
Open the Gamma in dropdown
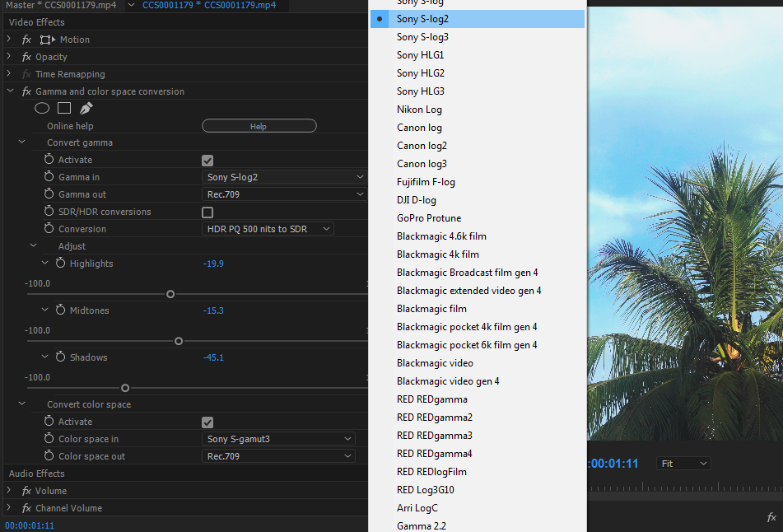click(x=283, y=177)
